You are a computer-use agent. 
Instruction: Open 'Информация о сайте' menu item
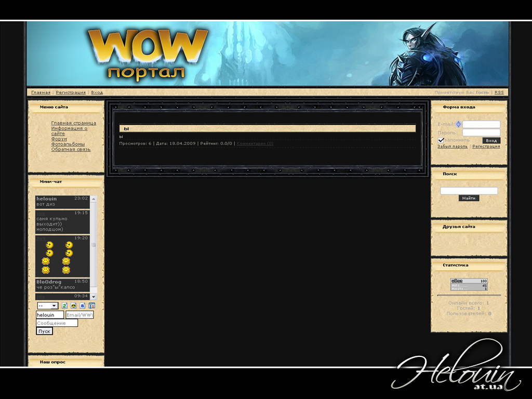69,130
